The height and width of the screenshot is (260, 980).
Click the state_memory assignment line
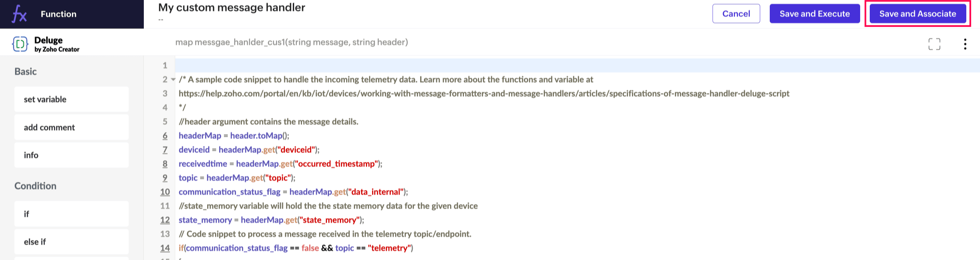[x=271, y=220]
